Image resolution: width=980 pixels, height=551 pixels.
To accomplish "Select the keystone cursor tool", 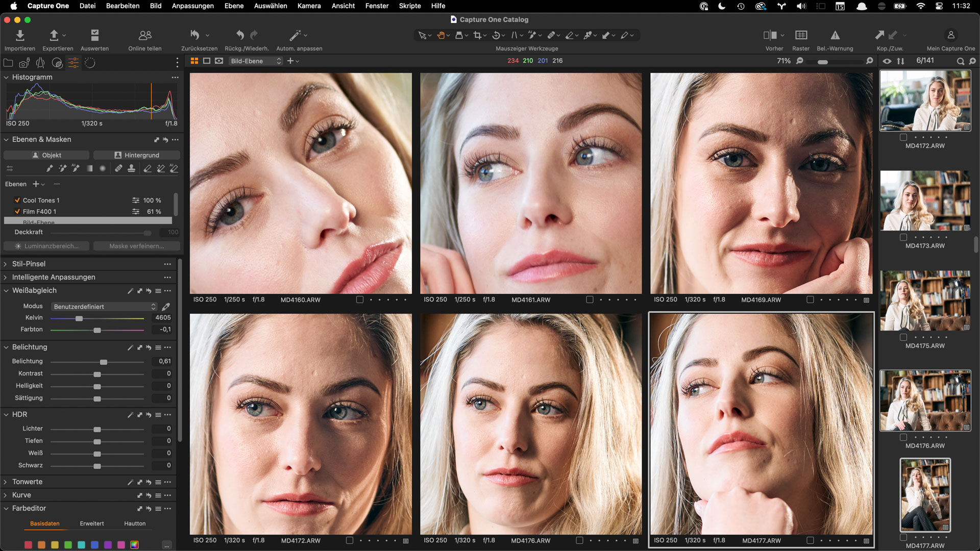I will (x=514, y=35).
